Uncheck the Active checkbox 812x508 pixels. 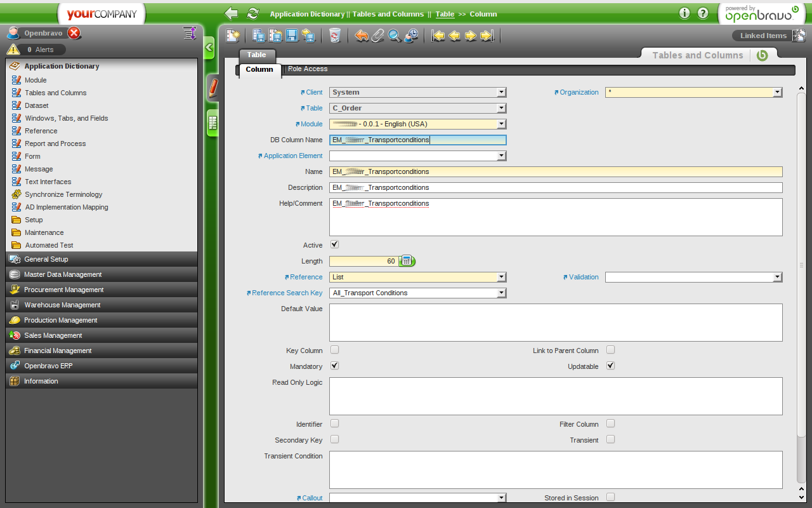click(334, 244)
